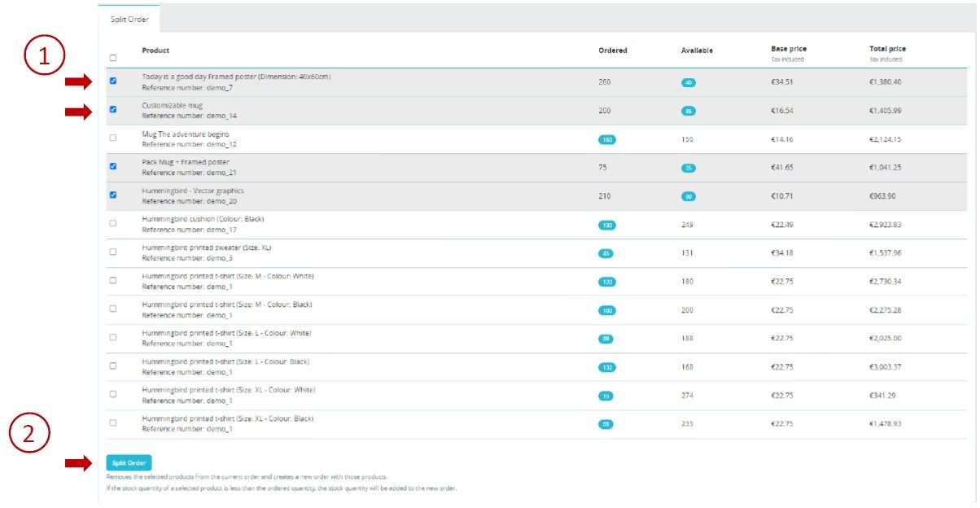Click the 45 ordered badge for printed sweater
The image size is (980, 508).
click(x=606, y=253)
